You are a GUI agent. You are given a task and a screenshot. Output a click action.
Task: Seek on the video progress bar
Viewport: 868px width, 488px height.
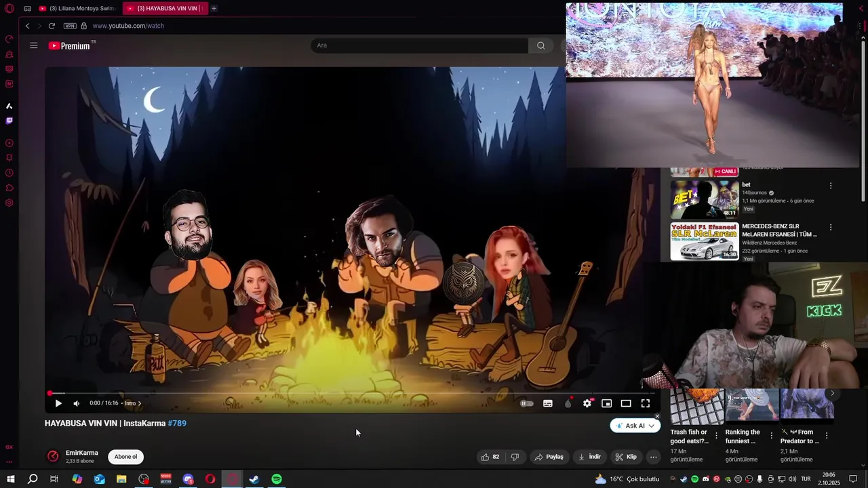click(x=351, y=393)
